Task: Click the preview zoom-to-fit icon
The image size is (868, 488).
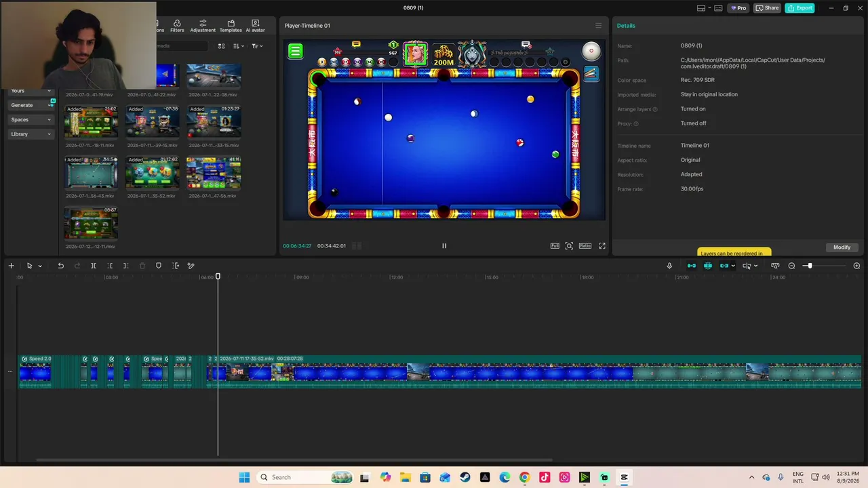Action: tap(569, 246)
